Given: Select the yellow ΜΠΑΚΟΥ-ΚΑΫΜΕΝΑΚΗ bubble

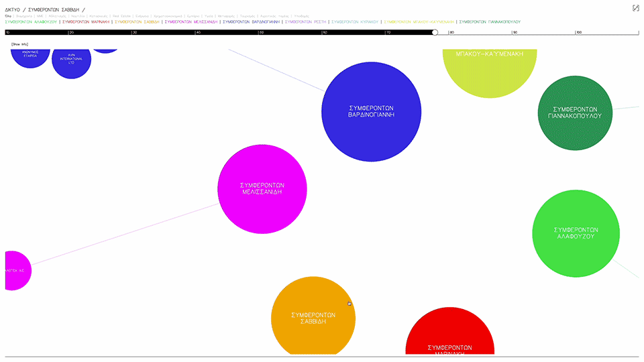Looking at the screenshot, I should tap(490, 70).
